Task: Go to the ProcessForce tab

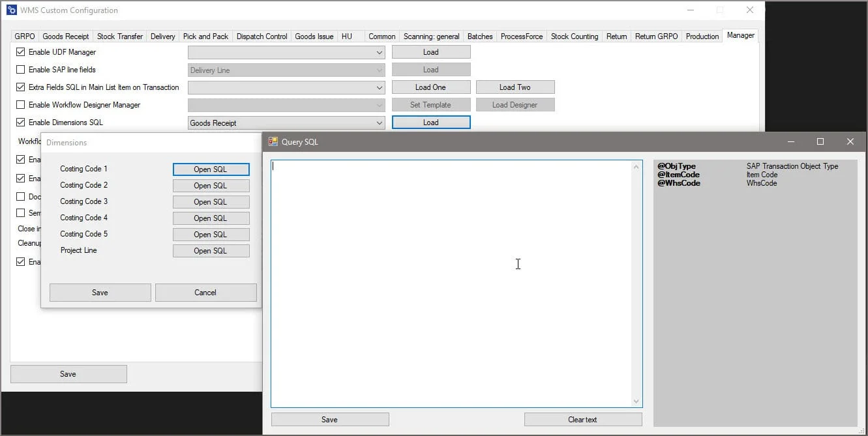Action: 522,36
